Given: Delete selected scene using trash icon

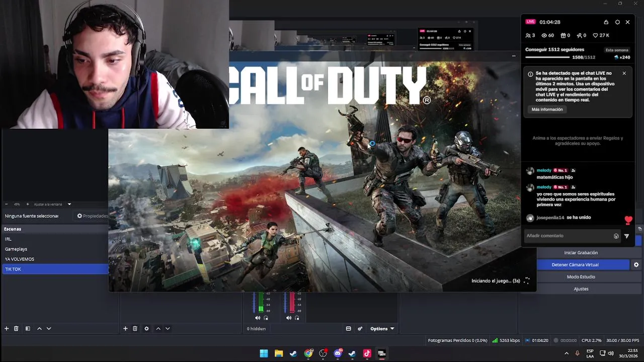Looking at the screenshot, I should tap(16, 328).
